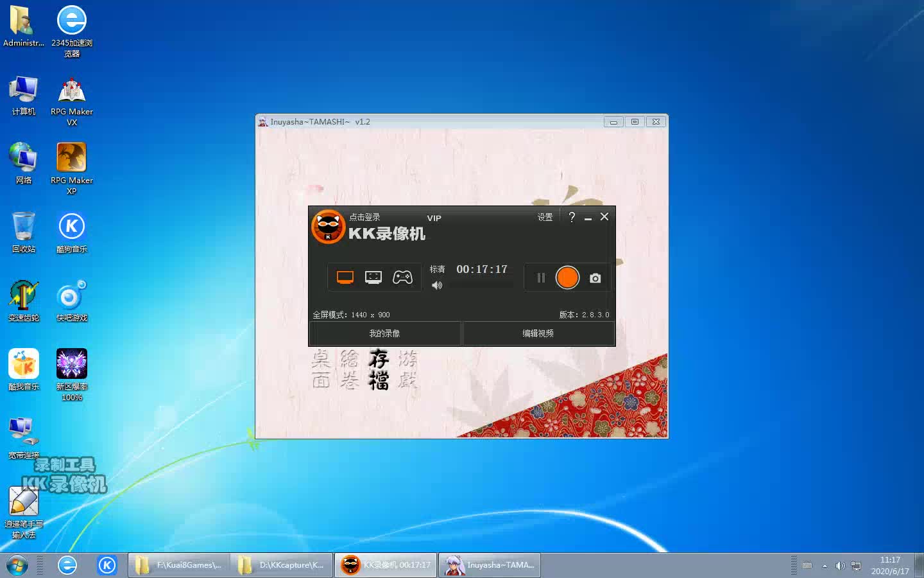924x578 pixels.
Task: Select the 逍遥笔手写输入法 desktop icon
Action: click(24, 512)
